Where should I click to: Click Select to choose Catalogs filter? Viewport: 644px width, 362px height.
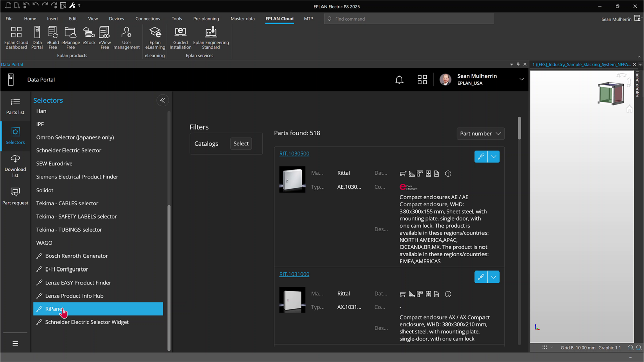coord(240,143)
